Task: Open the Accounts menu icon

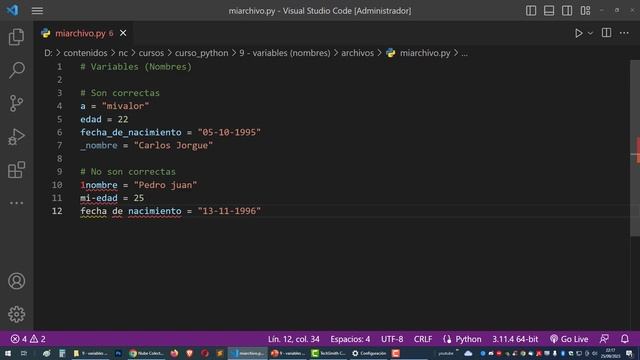Action: coord(16,281)
